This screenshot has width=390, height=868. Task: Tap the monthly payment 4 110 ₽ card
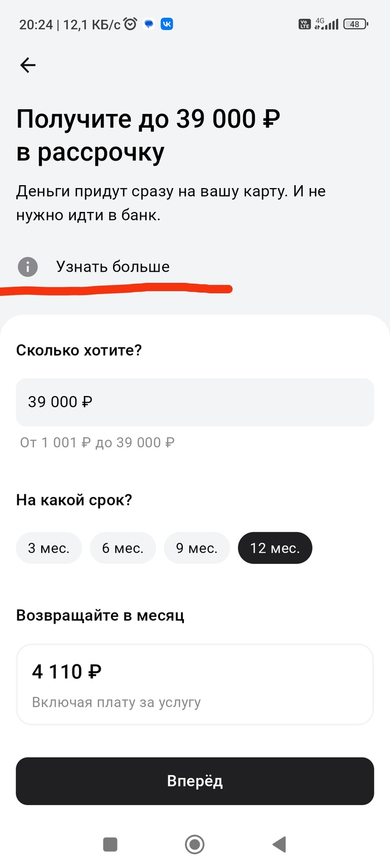click(x=194, y=684)
